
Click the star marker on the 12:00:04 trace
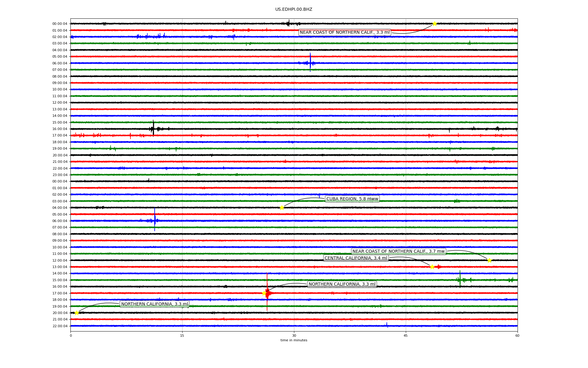[x=489, y=260]
